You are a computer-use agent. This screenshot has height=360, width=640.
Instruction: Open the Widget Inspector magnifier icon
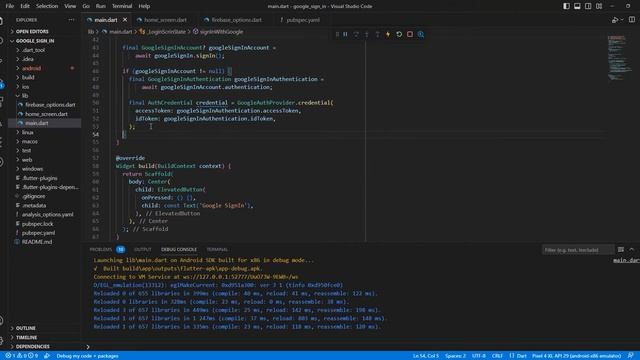coord(421,34)
